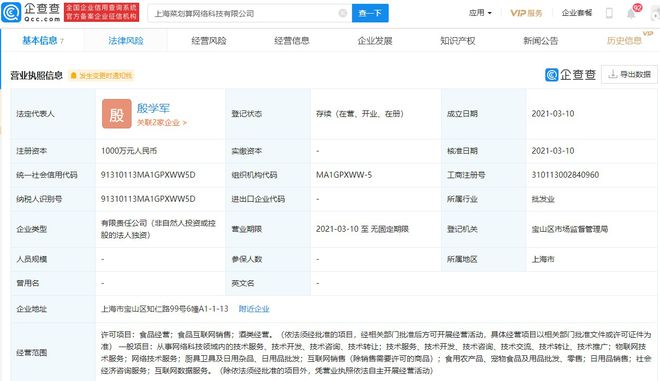Select 核准日期 value 2021-03-10
The height and width of the screenshot is (381, 660).
(x=553, y=151)
